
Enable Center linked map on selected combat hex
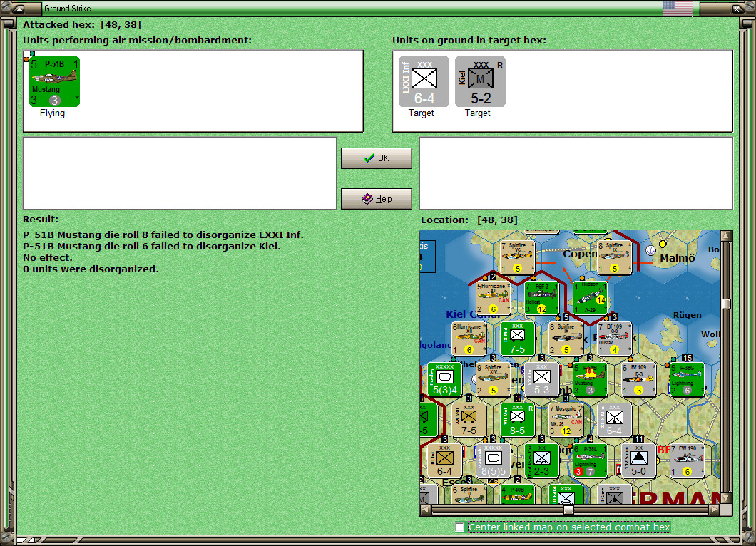(461, 527)
